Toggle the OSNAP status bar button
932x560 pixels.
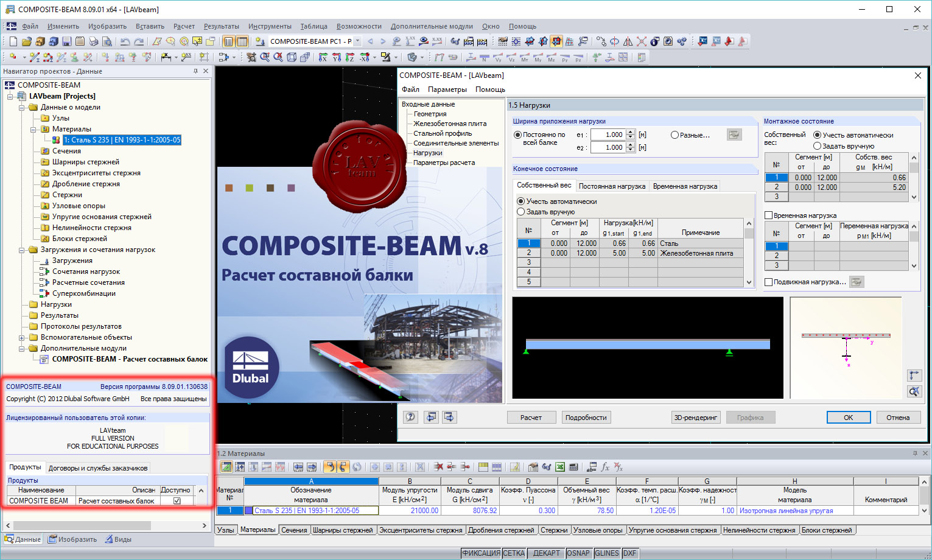578,553
